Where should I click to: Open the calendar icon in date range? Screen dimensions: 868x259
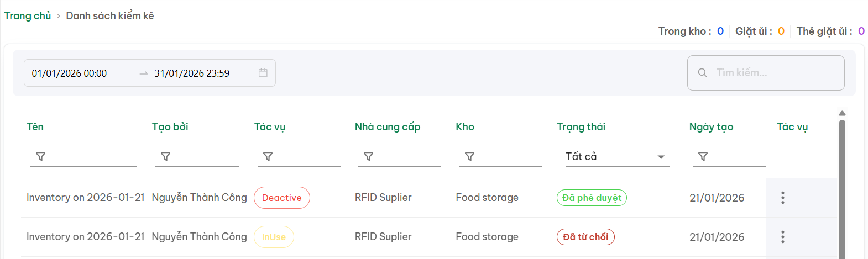tap(263, 73)
